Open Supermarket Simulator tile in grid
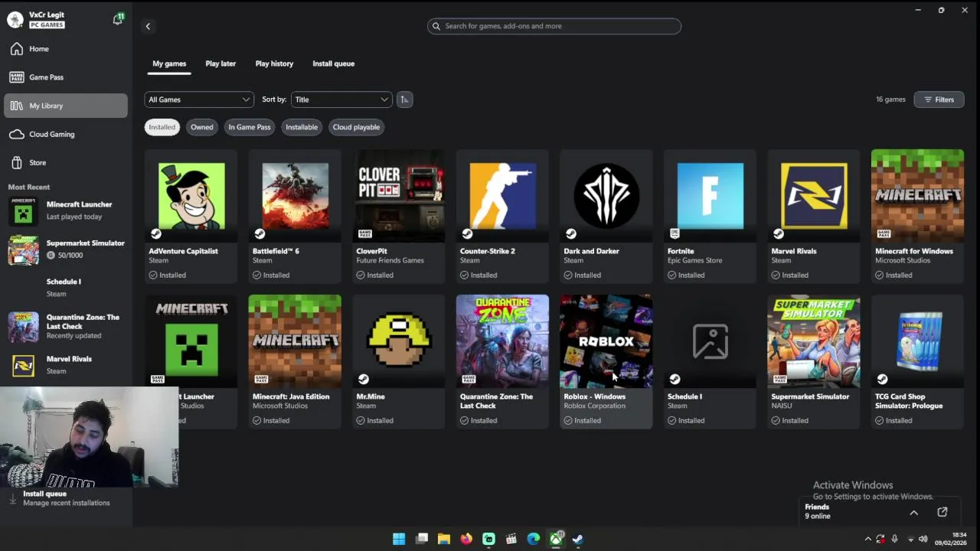 click(x=814, y=361)
